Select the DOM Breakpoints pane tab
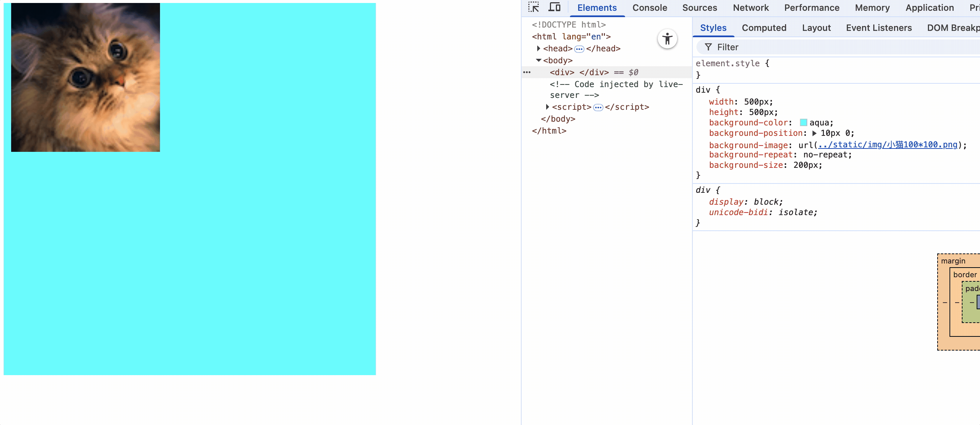Screen dimensions: 980x425 point(953,28)
